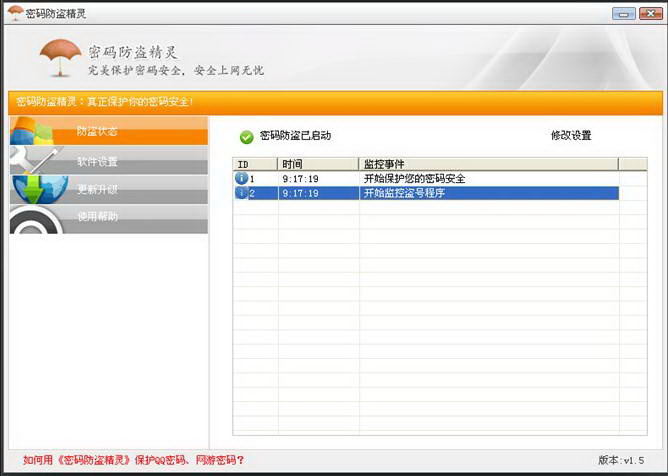Screen dimensions: 668x476
Task: Open the QQ密码 protection help link at bottom
Action: coord(133,461)
